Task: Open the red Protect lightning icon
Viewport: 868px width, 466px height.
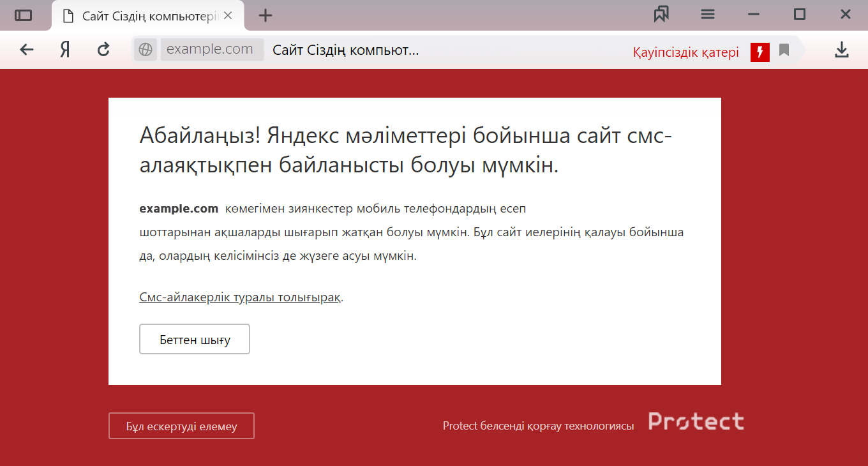Action: (760, 52)
